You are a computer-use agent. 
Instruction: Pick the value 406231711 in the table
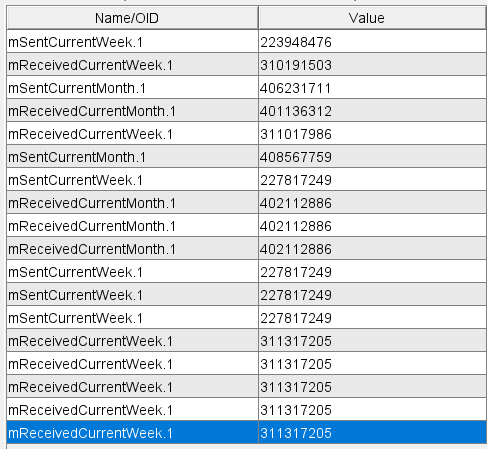pos(372,88)
